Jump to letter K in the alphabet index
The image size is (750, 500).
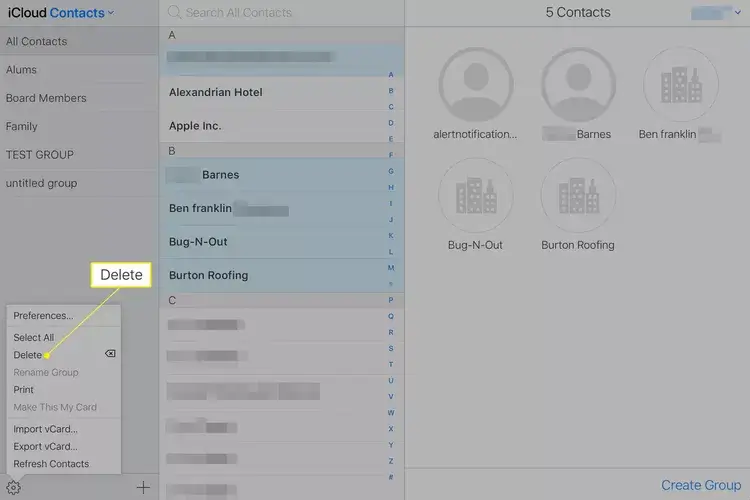pos(391,235)
